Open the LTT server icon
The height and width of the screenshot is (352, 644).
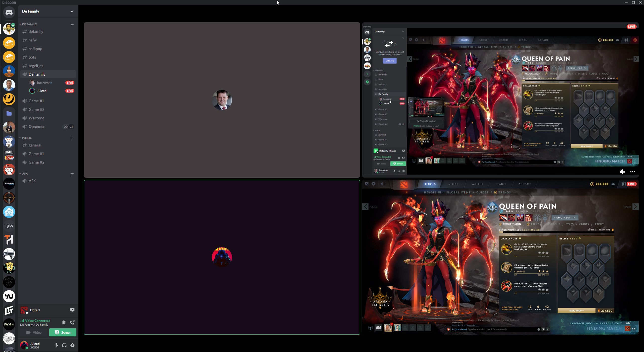tap(9, 310)
